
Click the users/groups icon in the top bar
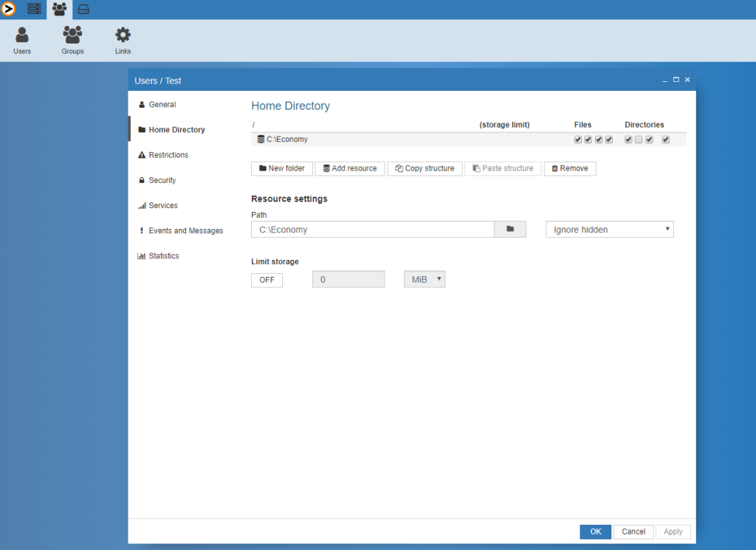pos(58,9)
